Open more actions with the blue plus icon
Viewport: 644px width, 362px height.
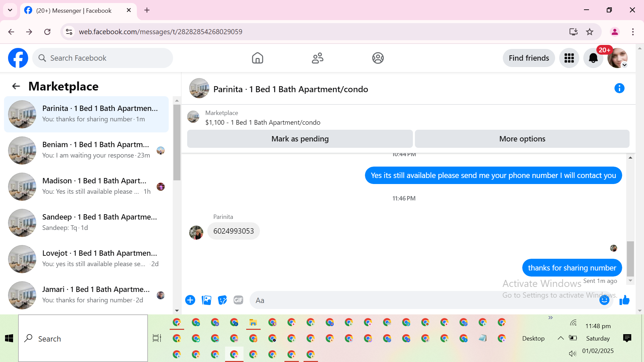click(x=190, y=300)
